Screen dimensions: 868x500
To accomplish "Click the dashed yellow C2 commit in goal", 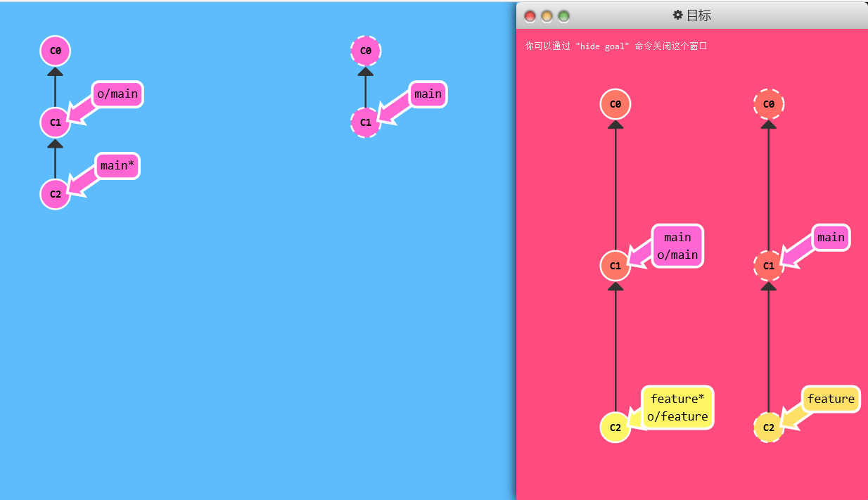I will (x=768, y=427).
